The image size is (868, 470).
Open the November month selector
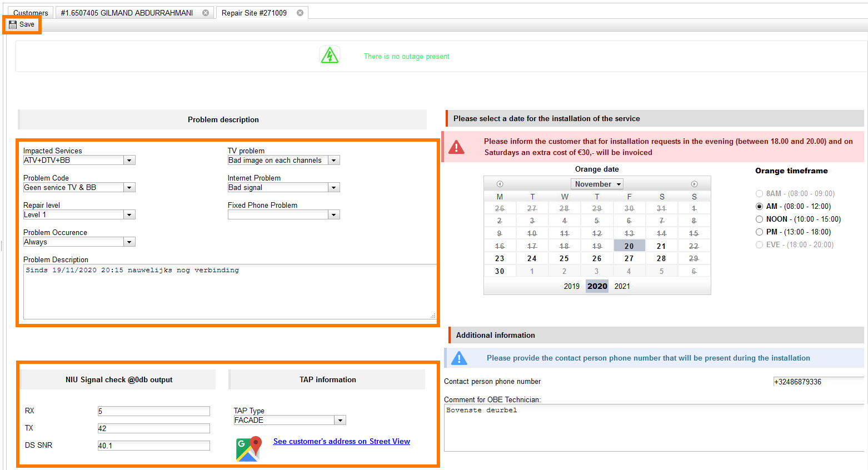[597, 184]
